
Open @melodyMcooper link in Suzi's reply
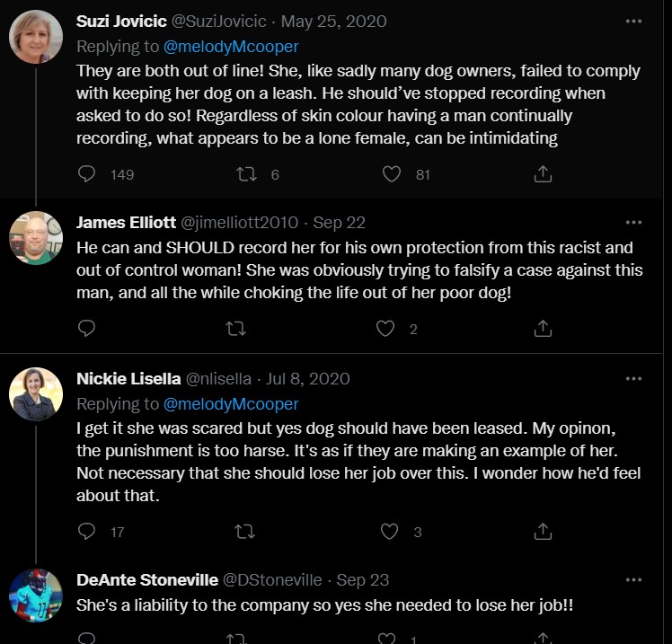click(231, 46)
